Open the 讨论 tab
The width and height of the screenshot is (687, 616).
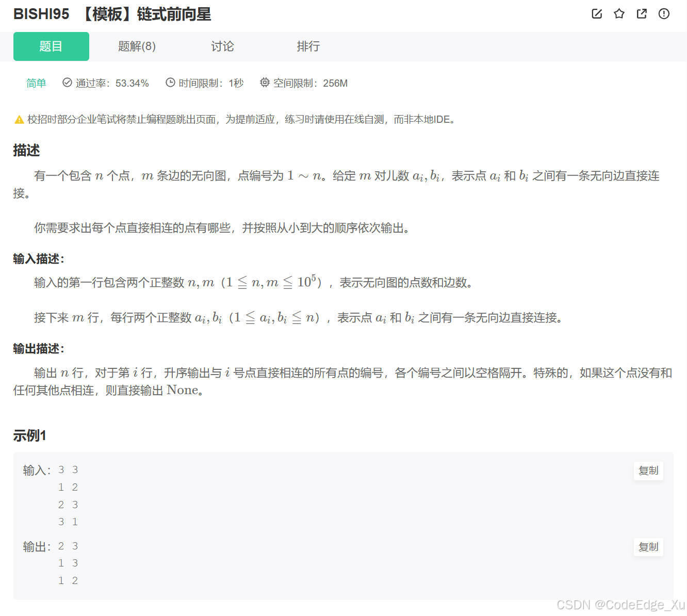(x=222, y=46)
